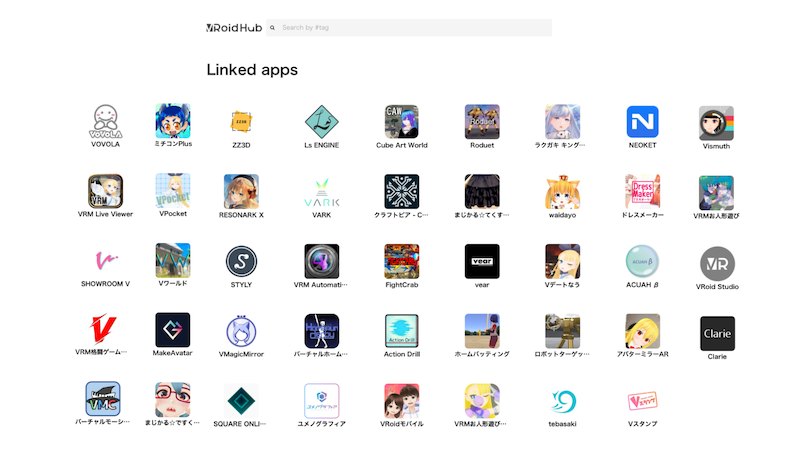800x450 pixels.
Task: Click the NEOKET text label
Action: (x=642, y=145)
